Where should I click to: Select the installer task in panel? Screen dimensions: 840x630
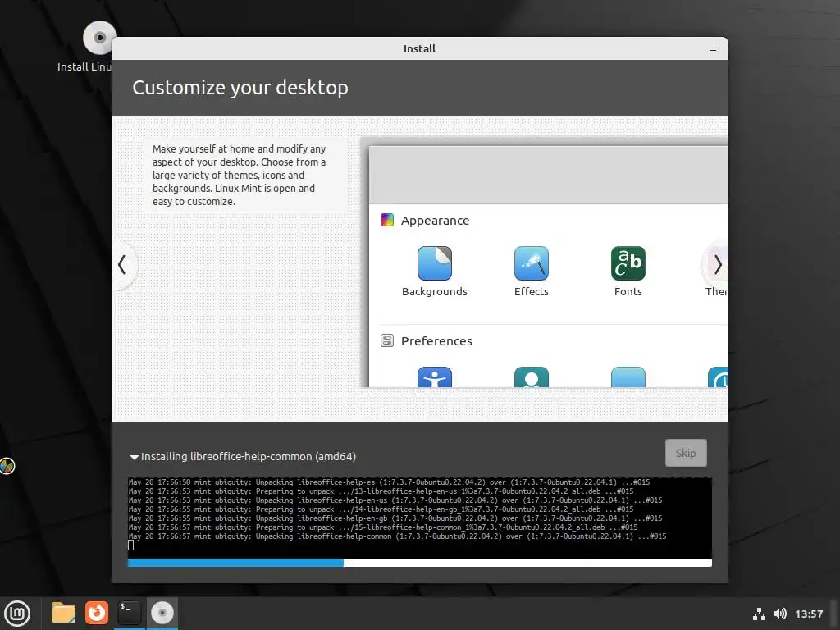162,613
